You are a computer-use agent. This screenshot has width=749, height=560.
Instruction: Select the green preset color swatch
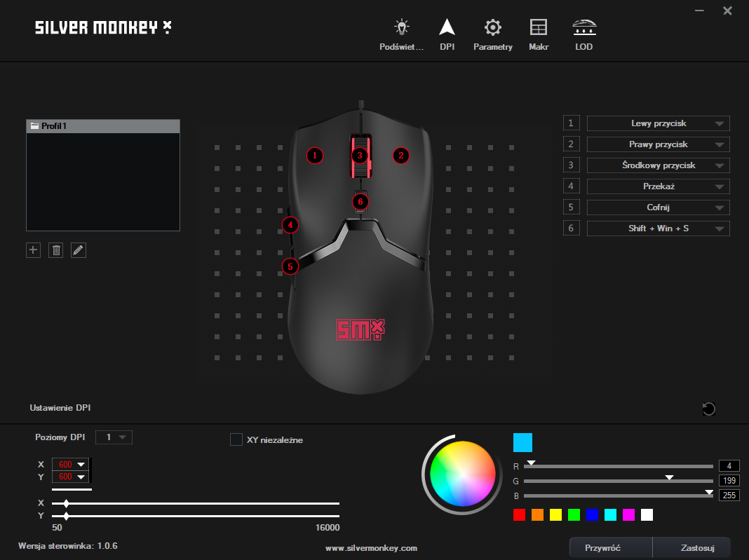coord(574,514)
